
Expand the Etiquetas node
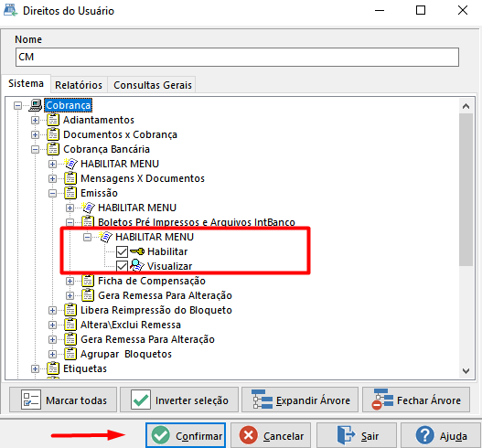pyautogui.click(x=35, y=368)
